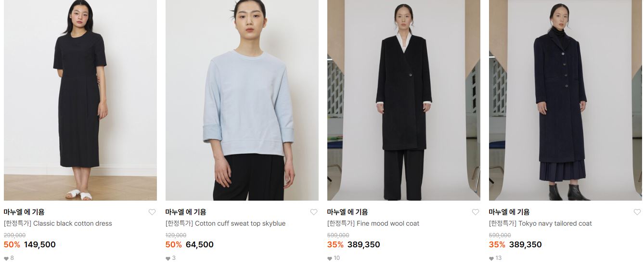This screenshot has height=268, width=644.
Task: Toggle wishlist heart for Classic black cotton dress
Action: [x=152, y=212]
